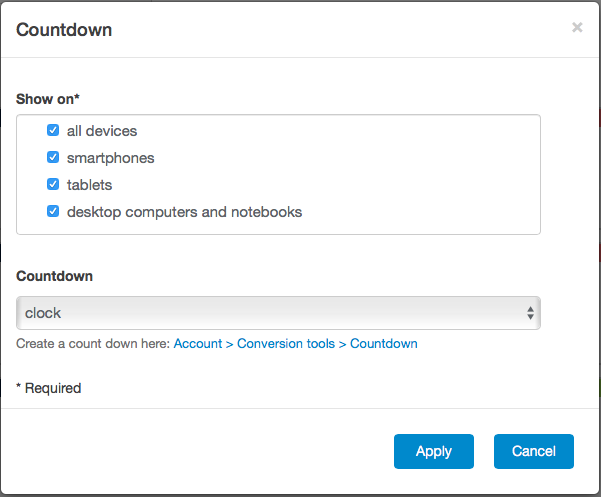Click the "smartphones" option label

pos(110,158)
